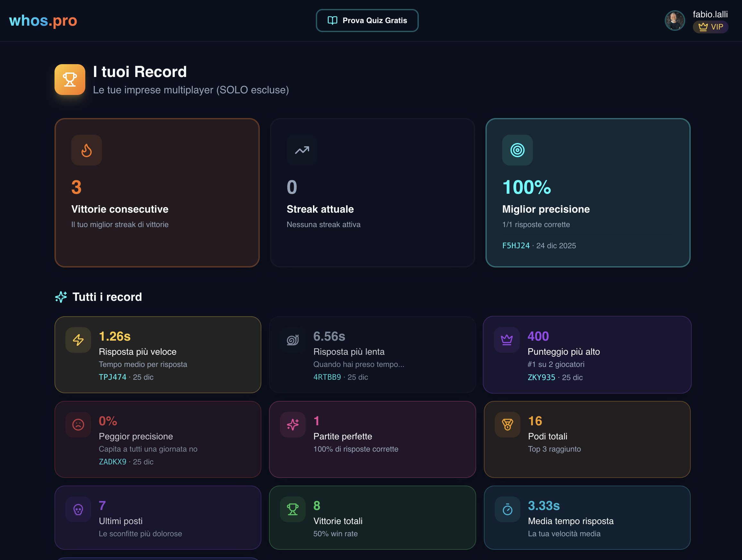Image resolution: width=742 pixels, height=560 pixels.
Task: Click the sad face icon for Peggior precisione
Action: [x=78, y=424]
